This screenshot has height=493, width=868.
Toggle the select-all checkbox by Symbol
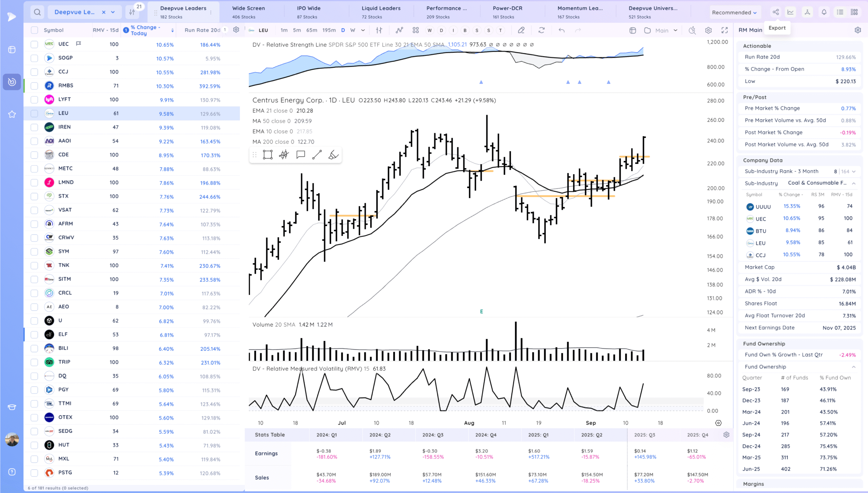coord(34,30)
